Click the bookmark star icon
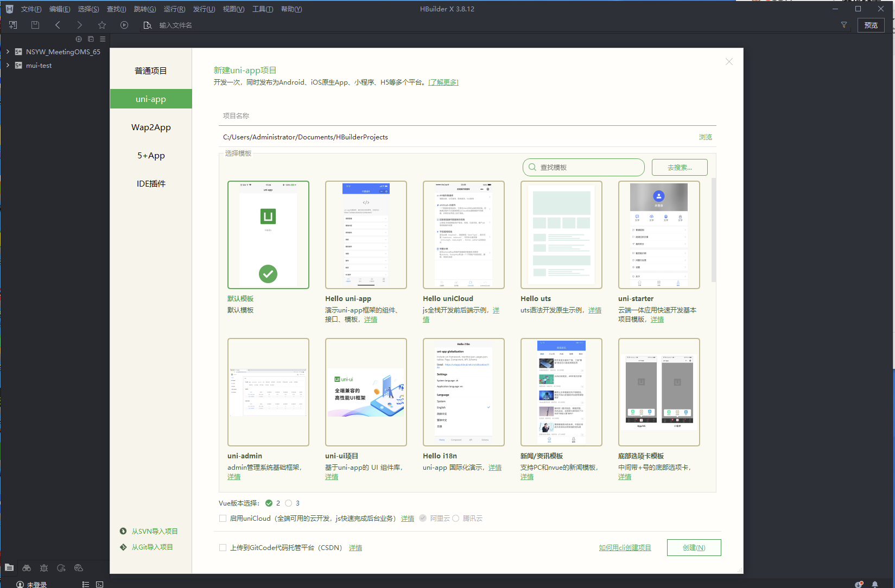This screenshot has height=588, width=895. coord(102,25)
